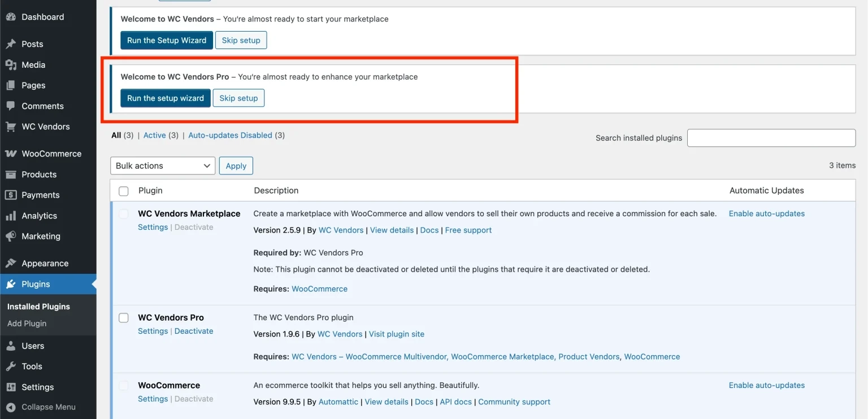Image resolution: width=868 pixels, height=419 pixels.
Task: Open WooCommerce link under Marketplace Requires
Action: (x=320, y=289)
